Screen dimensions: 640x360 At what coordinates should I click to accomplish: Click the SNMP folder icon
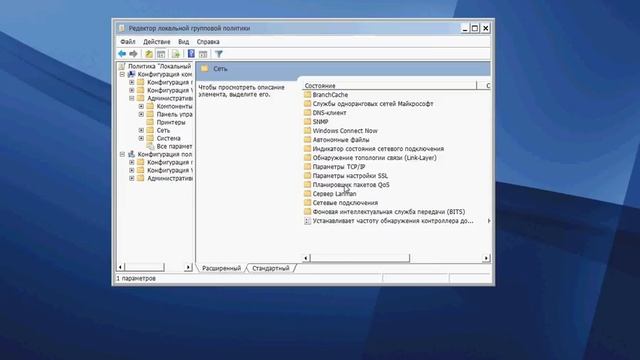(x=307, y=122)
